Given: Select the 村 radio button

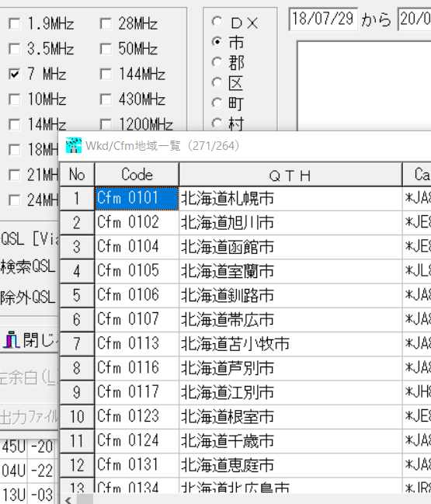Looking at the screenshot, I should pos(217,123).
